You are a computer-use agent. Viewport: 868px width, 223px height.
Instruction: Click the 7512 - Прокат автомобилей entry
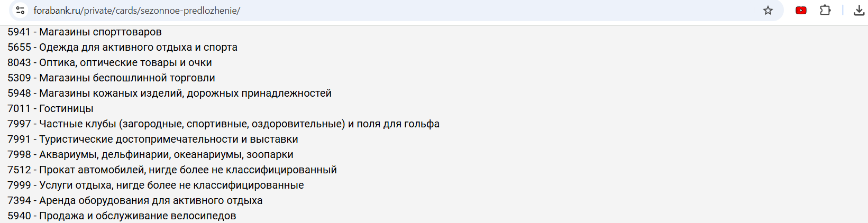point(172,170)
